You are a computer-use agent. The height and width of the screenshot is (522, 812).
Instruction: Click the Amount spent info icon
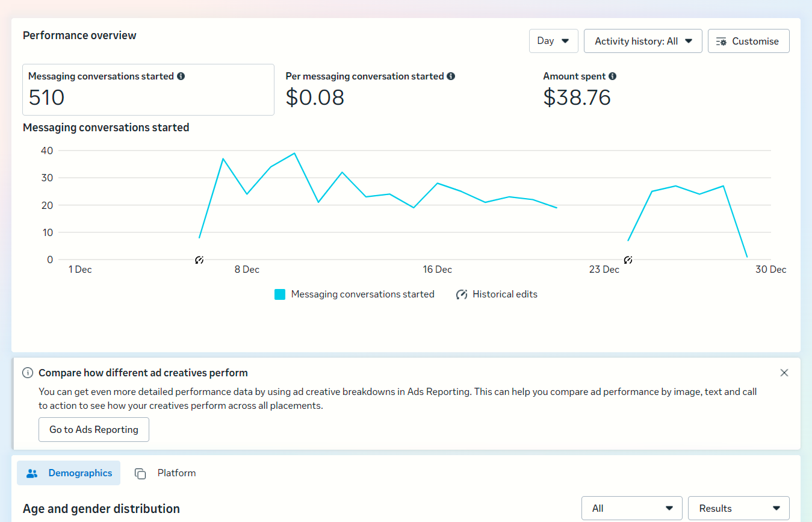[612, 76]
